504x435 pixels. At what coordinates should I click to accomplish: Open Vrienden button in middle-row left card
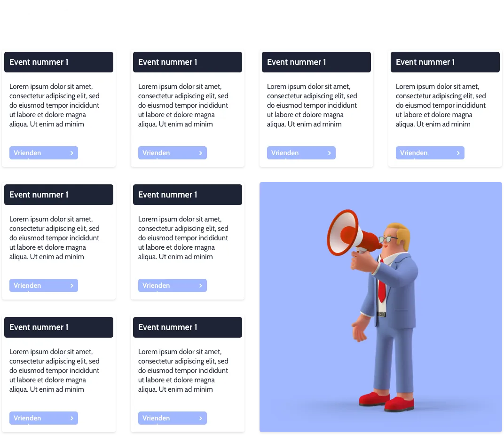44,285
